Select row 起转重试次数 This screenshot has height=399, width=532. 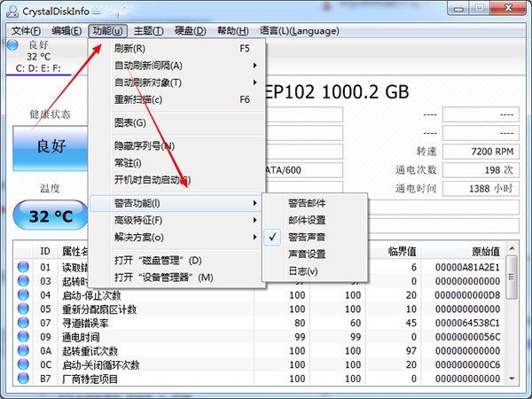pos(260,351)
